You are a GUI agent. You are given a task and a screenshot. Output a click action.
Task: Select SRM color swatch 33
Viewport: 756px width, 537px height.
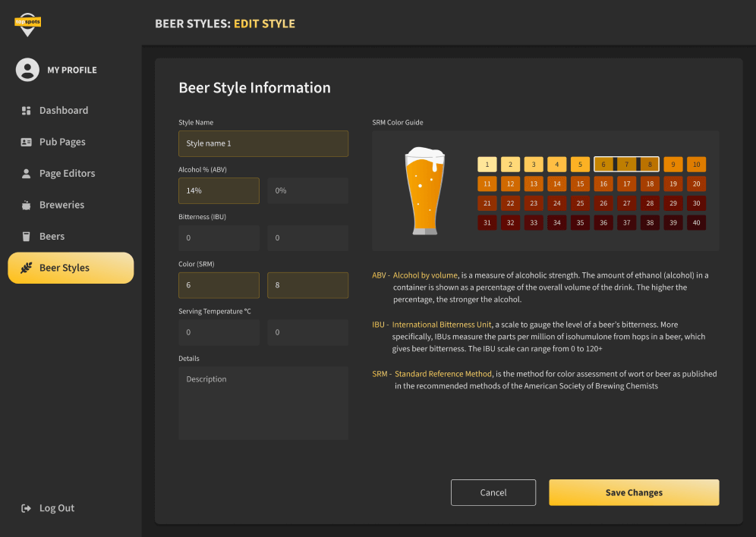click(x=534, y=222)
